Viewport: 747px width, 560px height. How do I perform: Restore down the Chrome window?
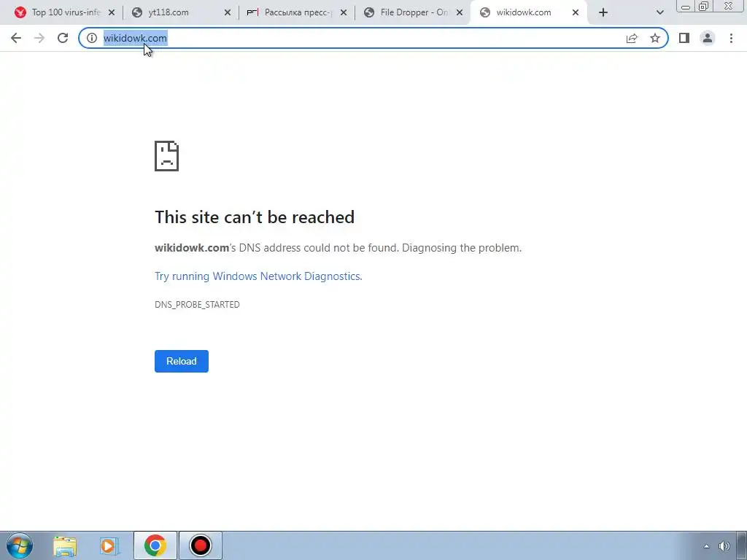704,6
